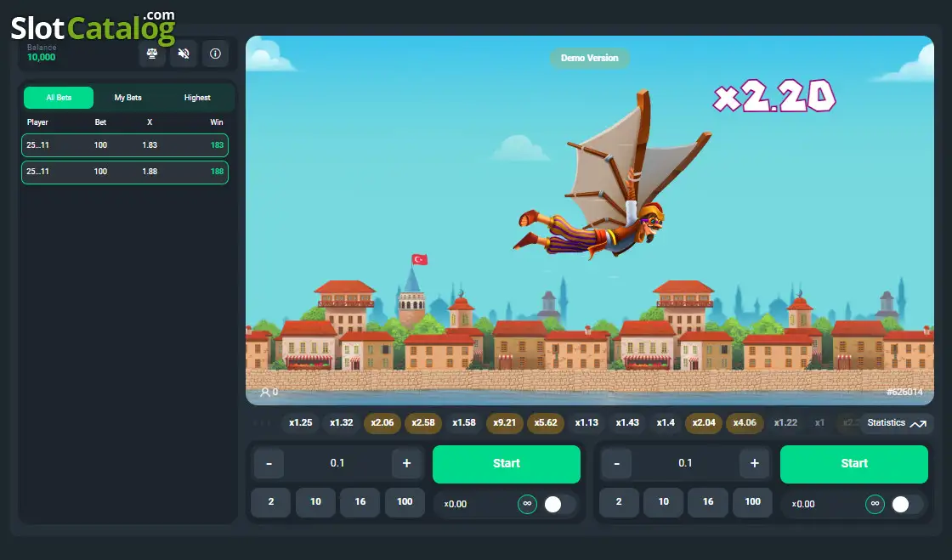Switch to the My Bets tab

pyautogui.click(x=128, y=98)
